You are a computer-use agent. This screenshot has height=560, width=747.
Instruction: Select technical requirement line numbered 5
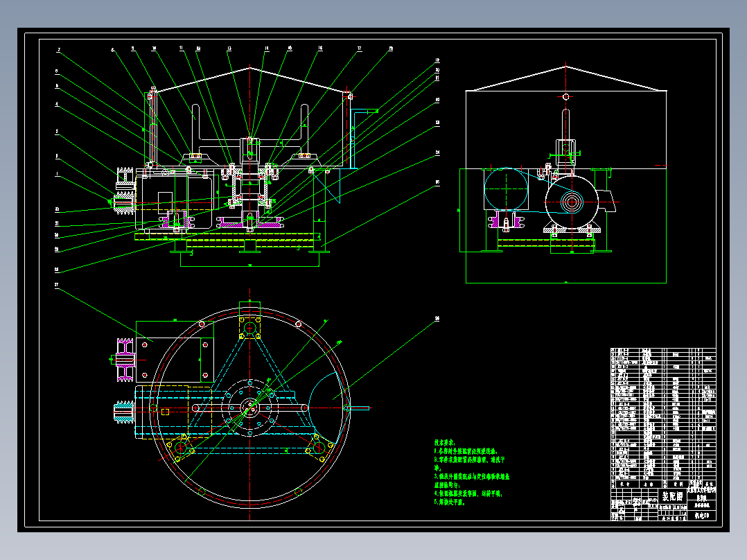tap(450, 502)
